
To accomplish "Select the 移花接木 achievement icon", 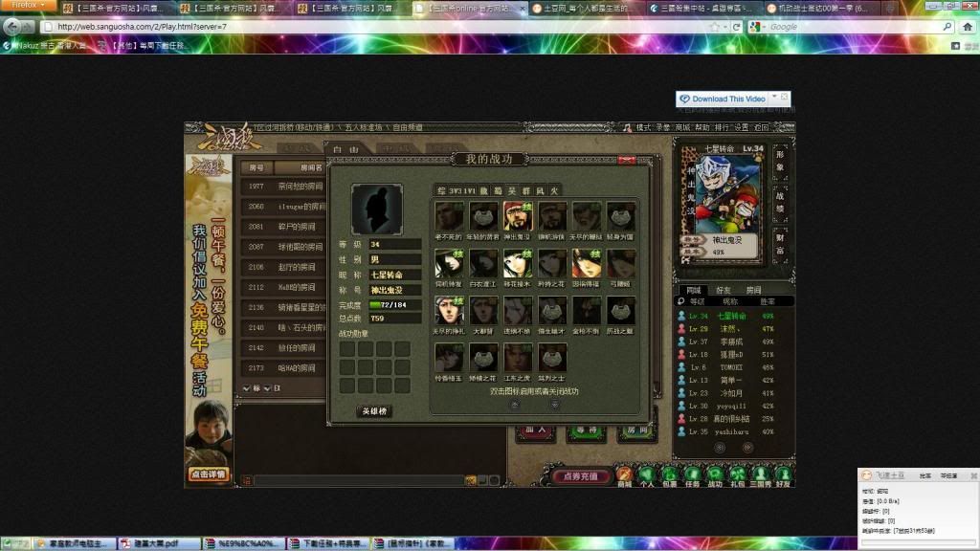I will click(518, 263).
